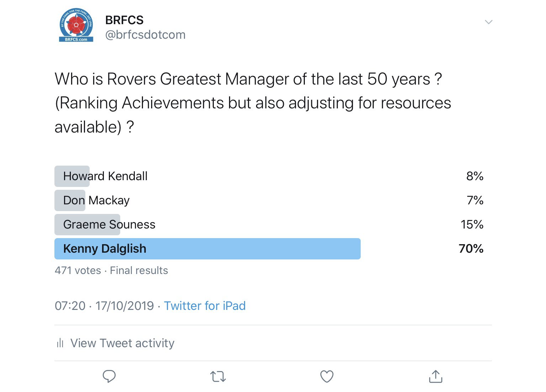The image size is (546, 392).
Task: Like the tweet with heart icon
Action: point(327,376)
